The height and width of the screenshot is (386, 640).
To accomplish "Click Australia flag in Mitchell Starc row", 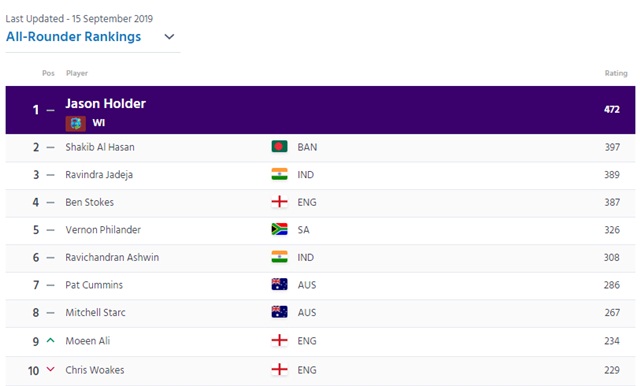I will pyautogui.click(x=279, y=312).
